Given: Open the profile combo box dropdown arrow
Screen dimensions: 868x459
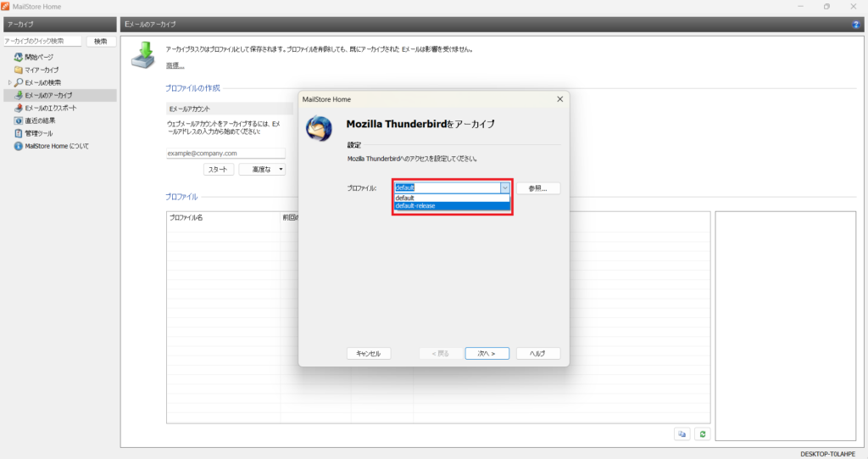Looking at the screenshot, I should [x=505, y=188].
